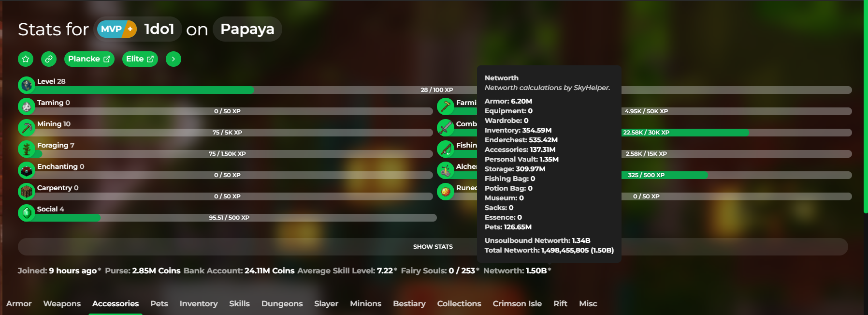868x315 pixels.
Task: Click the green page scrollbar
Action: (865, 106)
